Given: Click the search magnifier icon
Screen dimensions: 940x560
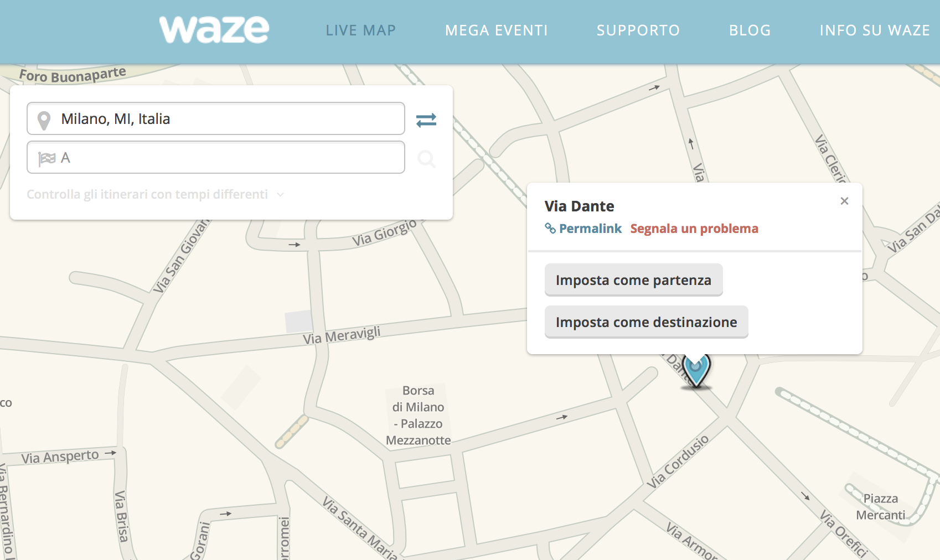Looking at the screenshot, I should pyautogui.click(x=426, y=159).
